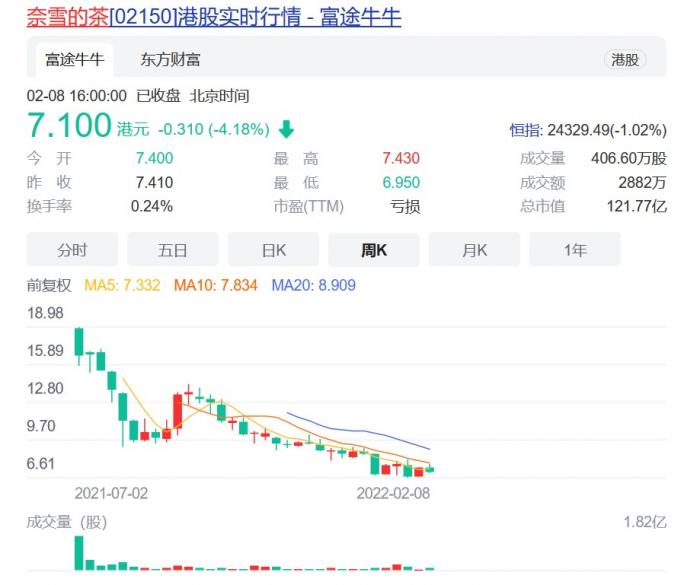
Task: Click the 昨收 value 7.410
Action: point(154,182)
